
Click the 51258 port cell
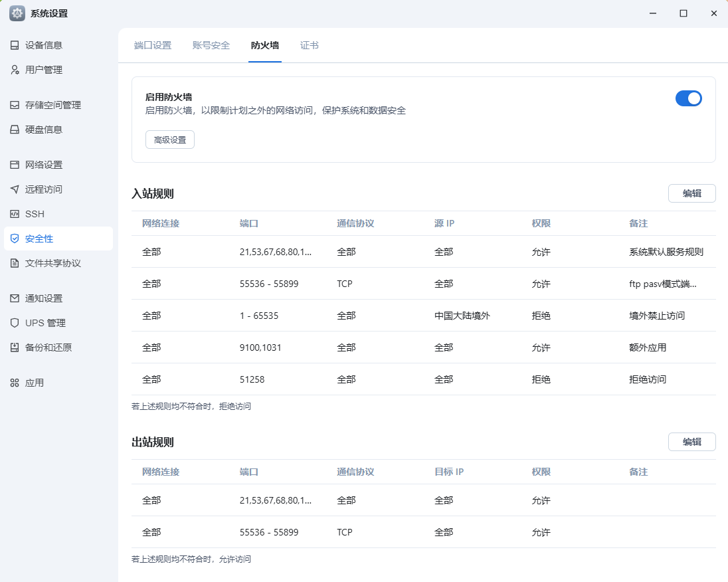(252, 379)
